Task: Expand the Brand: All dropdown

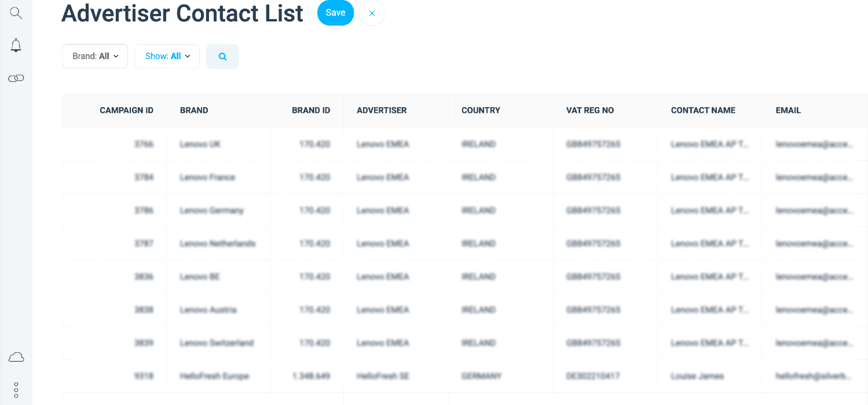Action: pyautogui.click(x=95, y=56)
